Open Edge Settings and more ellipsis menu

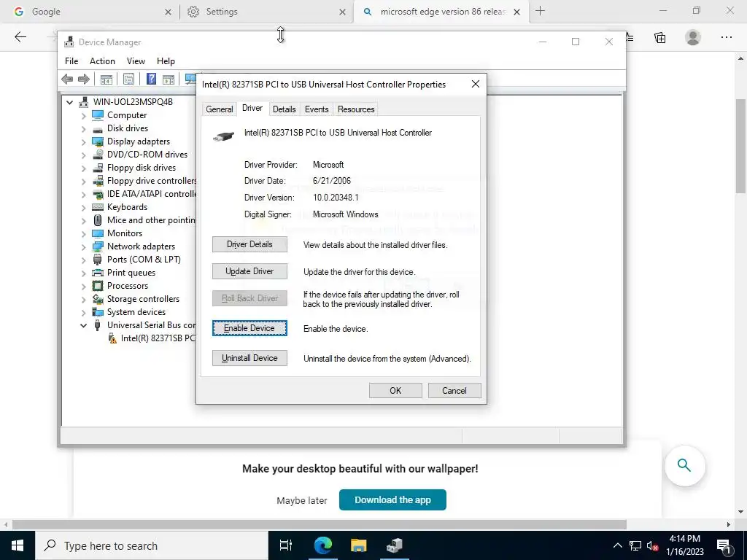coord(726,38)
